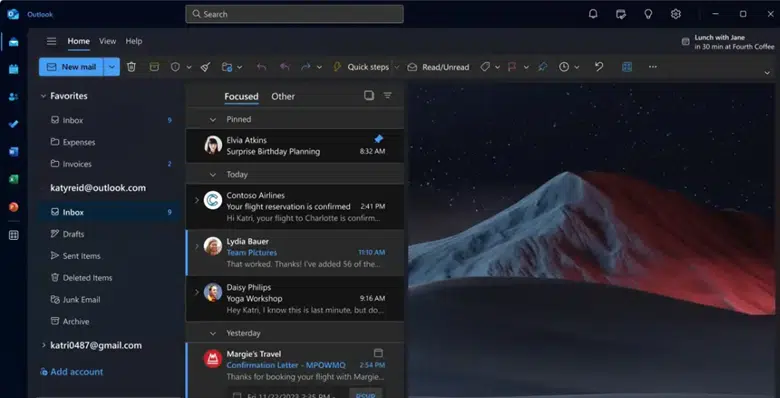780x398 pixels.
Task: Click the Snooze clock icon
Action: coord(564,67)
